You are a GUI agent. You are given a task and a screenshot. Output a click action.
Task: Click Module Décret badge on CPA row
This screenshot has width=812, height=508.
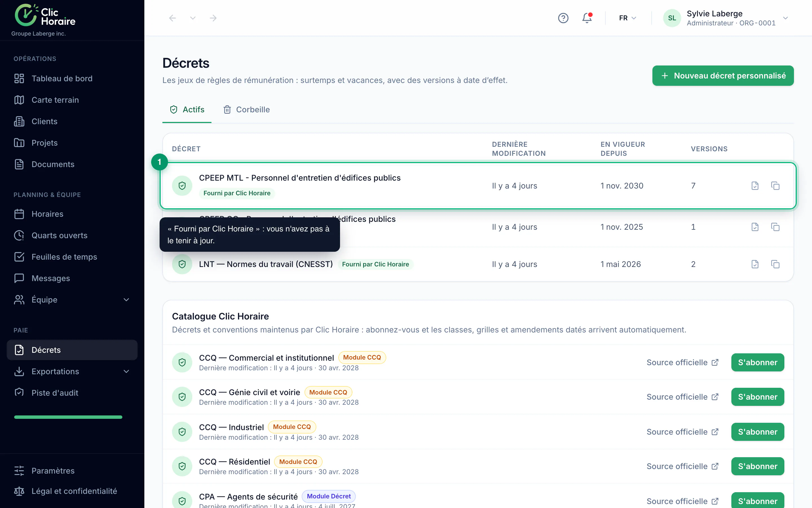tap(328, 496)
